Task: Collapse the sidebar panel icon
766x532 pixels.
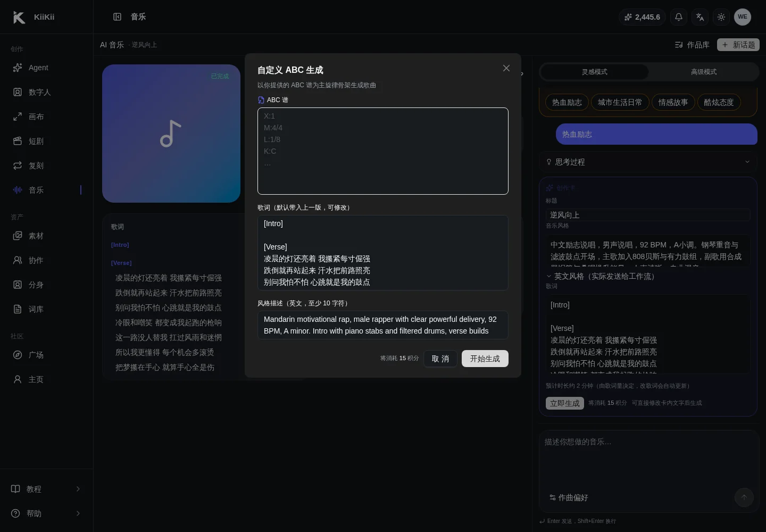Action: [x=118, y=17]
